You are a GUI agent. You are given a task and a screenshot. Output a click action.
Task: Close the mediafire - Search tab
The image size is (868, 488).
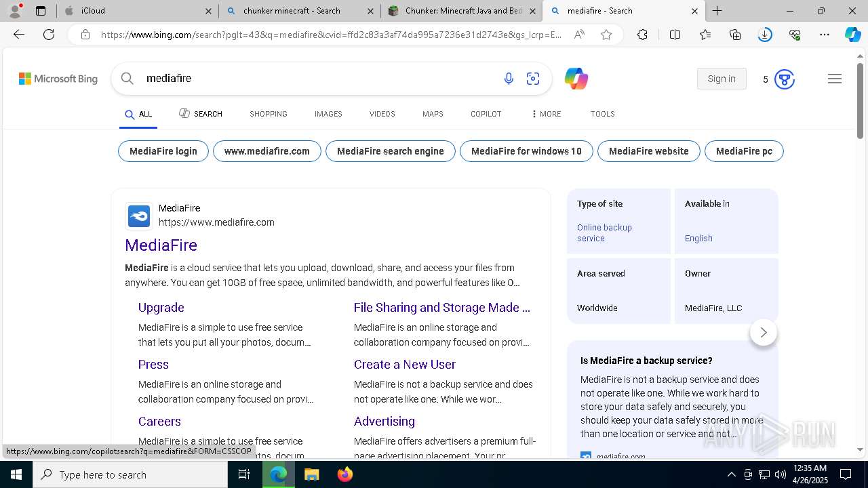coord(694,11)
